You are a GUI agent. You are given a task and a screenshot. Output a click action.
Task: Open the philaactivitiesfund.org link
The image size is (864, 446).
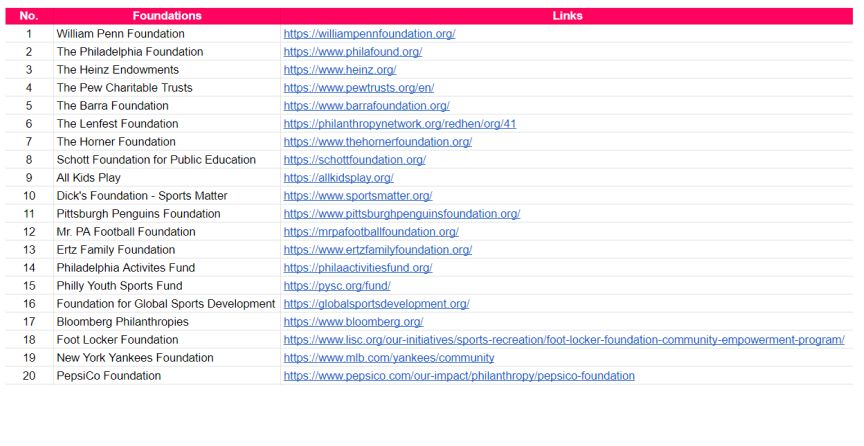pyautogui.click(x=358, y=268)
